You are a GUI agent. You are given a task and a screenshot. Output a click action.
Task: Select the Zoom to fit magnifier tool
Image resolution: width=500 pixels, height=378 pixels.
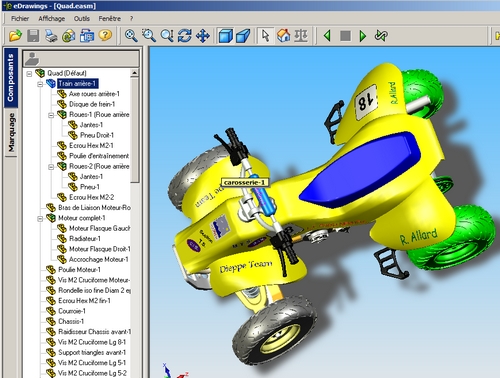(131, 35)
